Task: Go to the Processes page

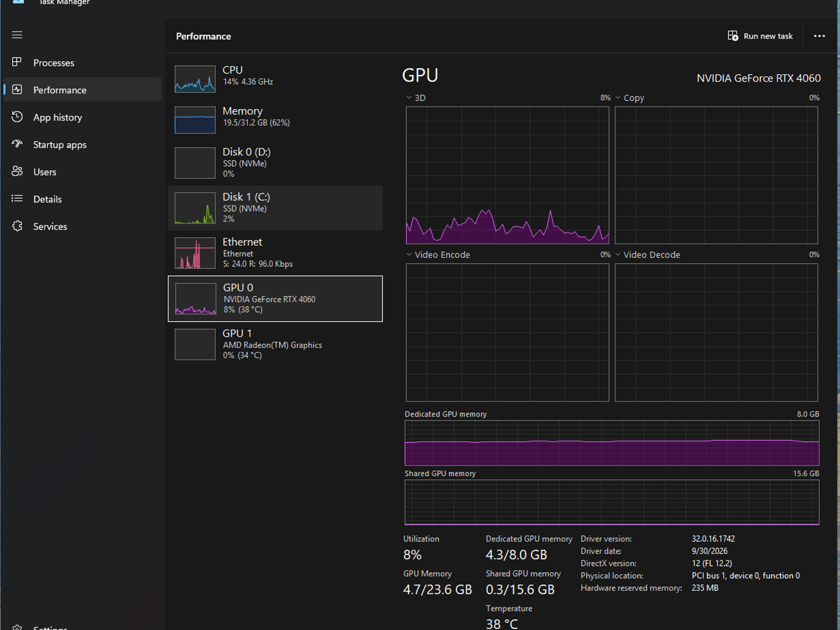Action: click(x=82, y=62)
